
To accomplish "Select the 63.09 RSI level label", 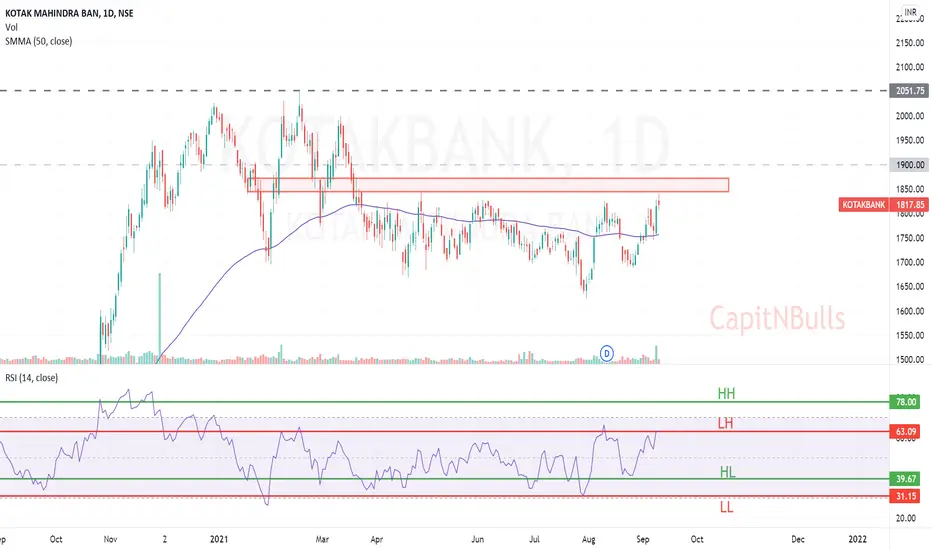I will click(x=905, y=432).
